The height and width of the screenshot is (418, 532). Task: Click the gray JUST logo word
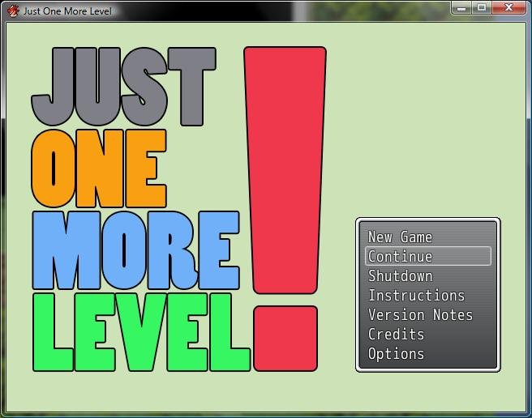[124, 87]
